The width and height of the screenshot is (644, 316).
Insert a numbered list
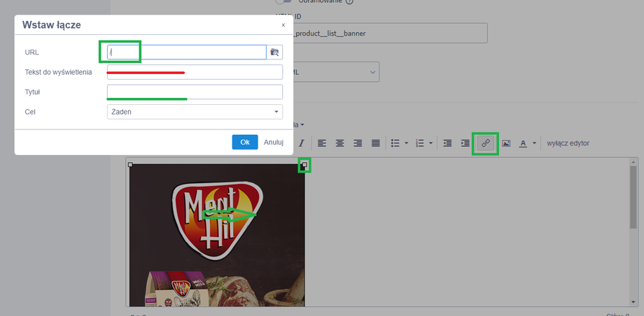[x=419, y=143]
